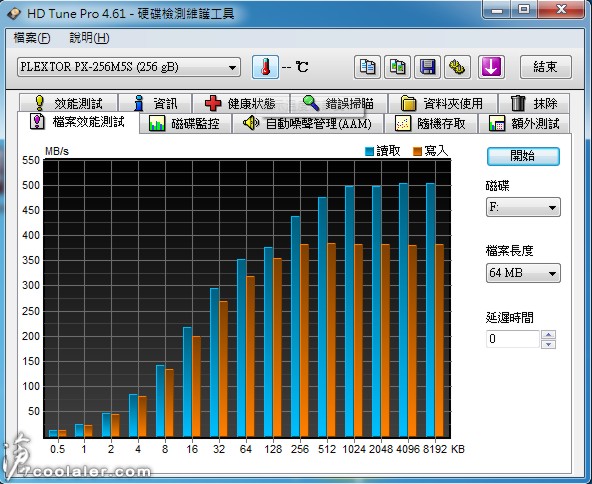The image size is (592, 484).
Task: Close the HD Tune Pro window
Action: pos(561,9)
